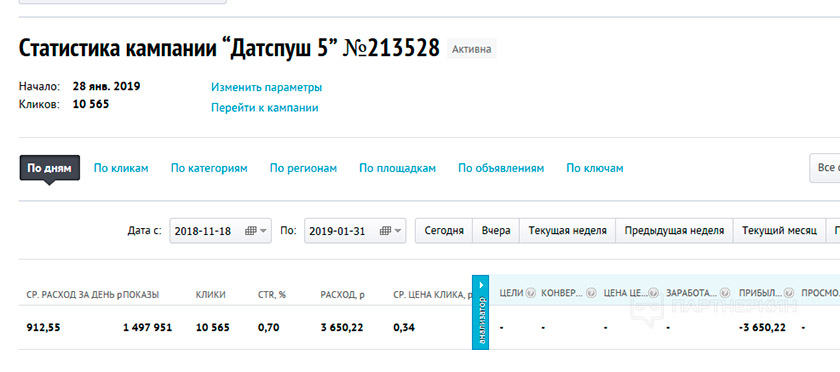Choose the 'Предыдущая неделя' preset
This screenshot has width=840, height=372.
point(674,231)
